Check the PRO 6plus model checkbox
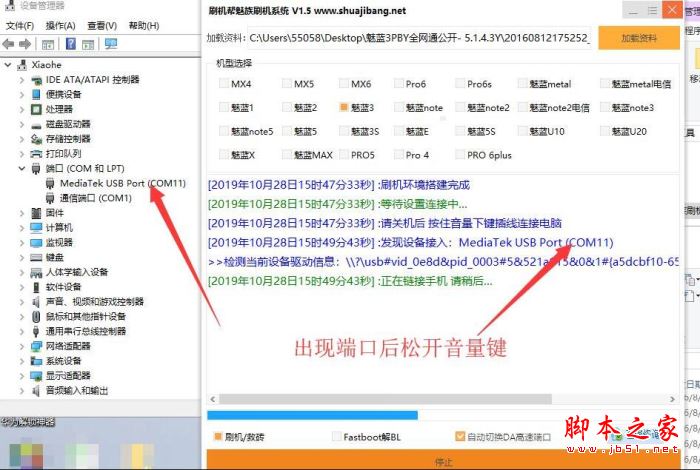 tap(460, 155)
